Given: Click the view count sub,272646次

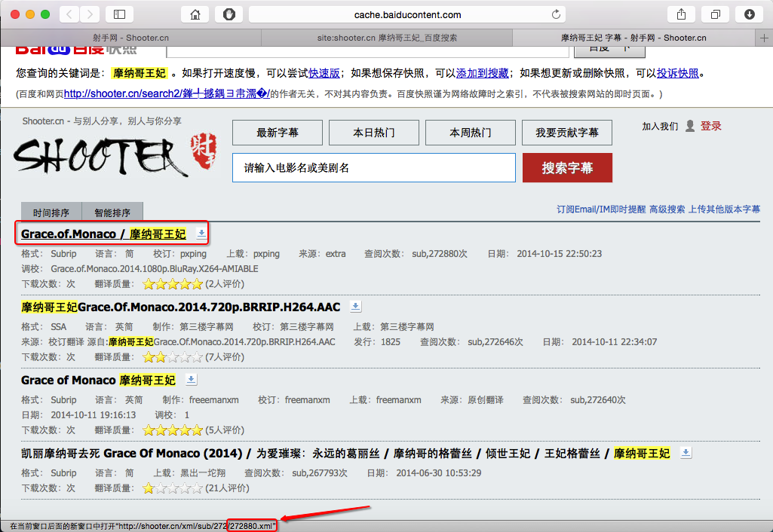Looking at the screenshot, I should click(x=495, y=342).
